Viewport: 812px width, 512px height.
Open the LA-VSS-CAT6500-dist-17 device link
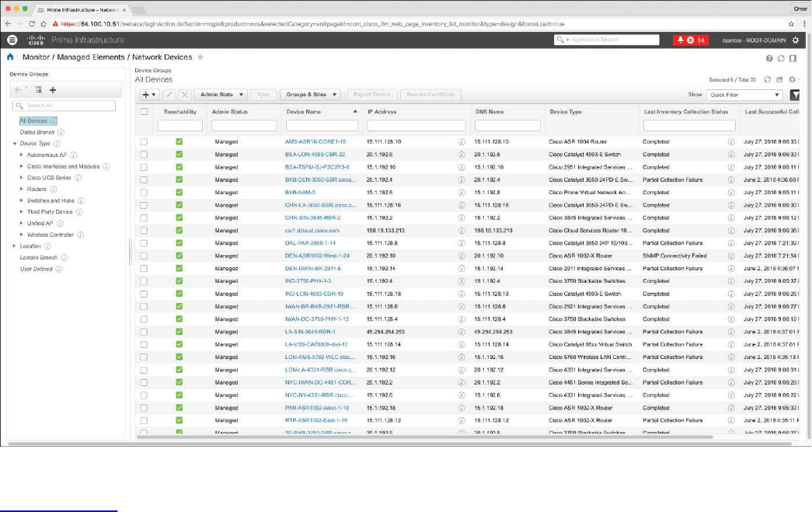(316, 344)
